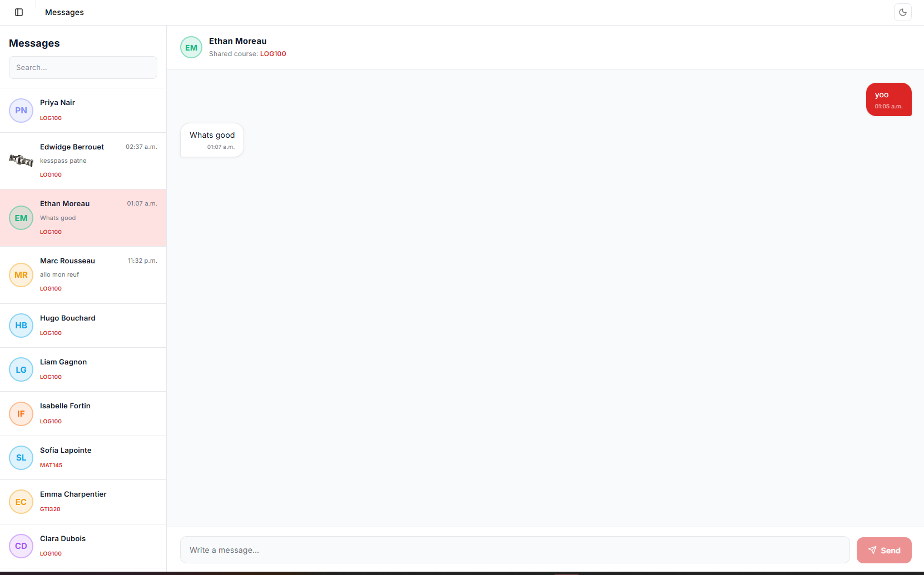924x575 pixels.
Task: Open conversation with Edwidge Berrouet
Action: point(83,161)
